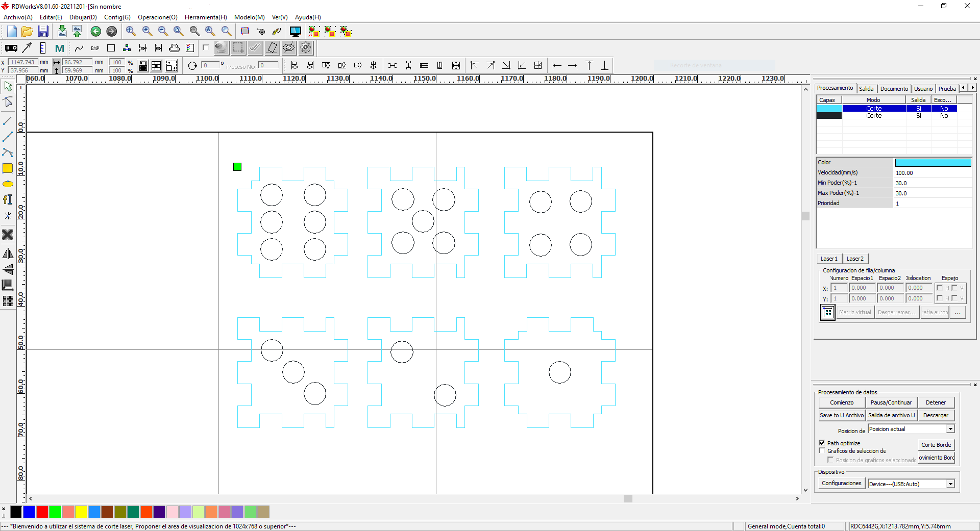Open device Configuraciones button
This screenshot has width=980, height=531.
tap(842, 483)
